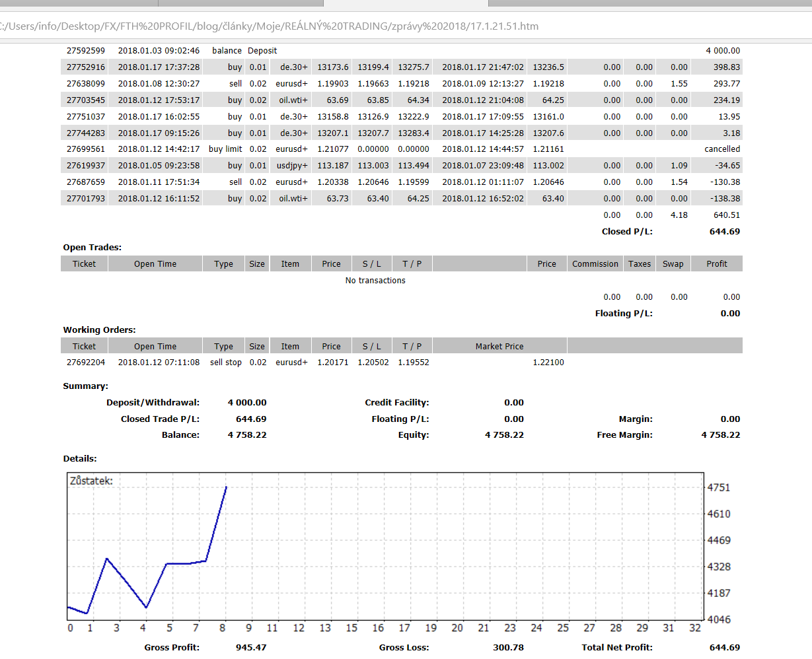Screen dimensions: 812x659
Task: Click the Deposit balance entry text
Action: pos(262,51)
